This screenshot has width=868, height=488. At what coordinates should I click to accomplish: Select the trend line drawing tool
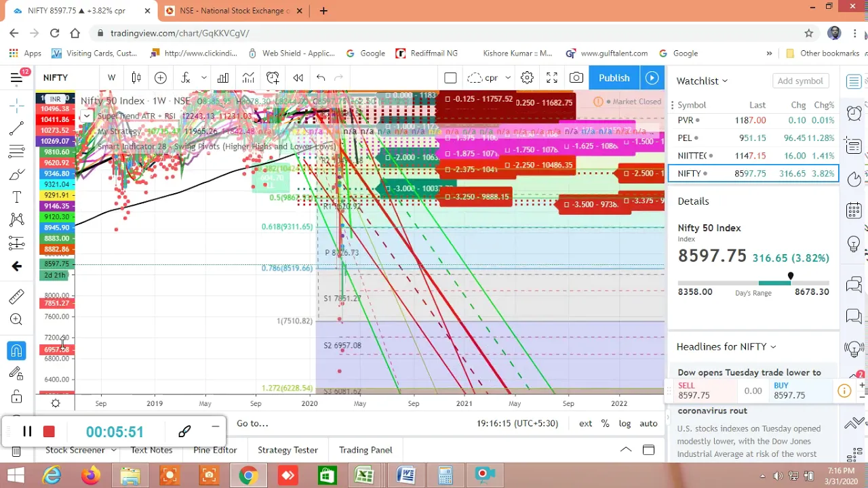(x=17, y=128)
